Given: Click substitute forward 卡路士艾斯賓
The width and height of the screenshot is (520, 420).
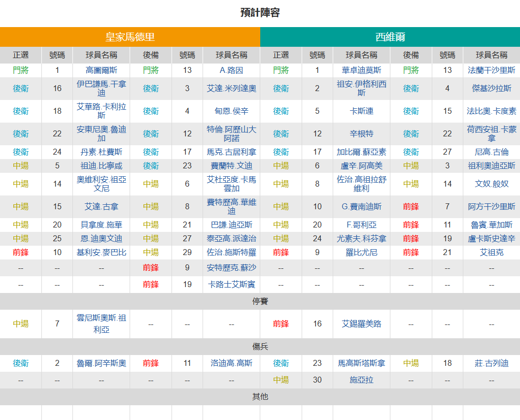Looking at the screenshot, I should tap(231, 285).
